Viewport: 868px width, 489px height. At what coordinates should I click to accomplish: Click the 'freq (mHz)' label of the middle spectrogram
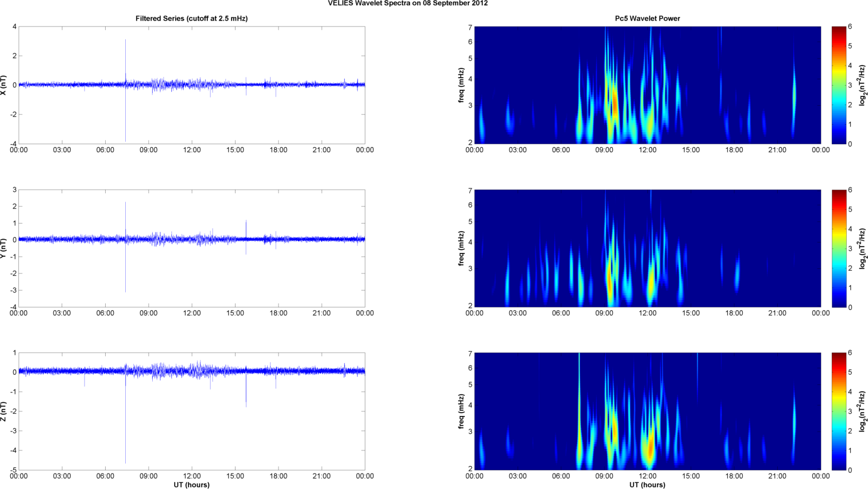[x=461, y=248]
